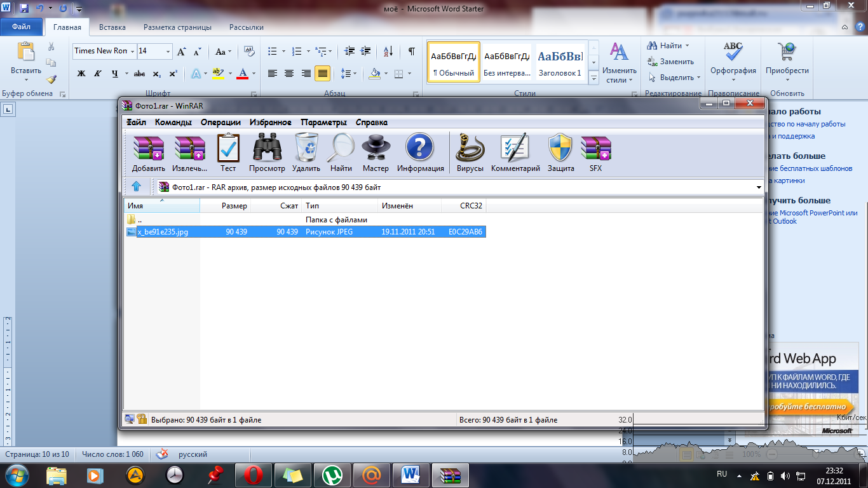Image resolution: width=868 pixels, height=488 pixels.
Task: Open the WinRAR Параметры menu
Action: coord(324,123)
